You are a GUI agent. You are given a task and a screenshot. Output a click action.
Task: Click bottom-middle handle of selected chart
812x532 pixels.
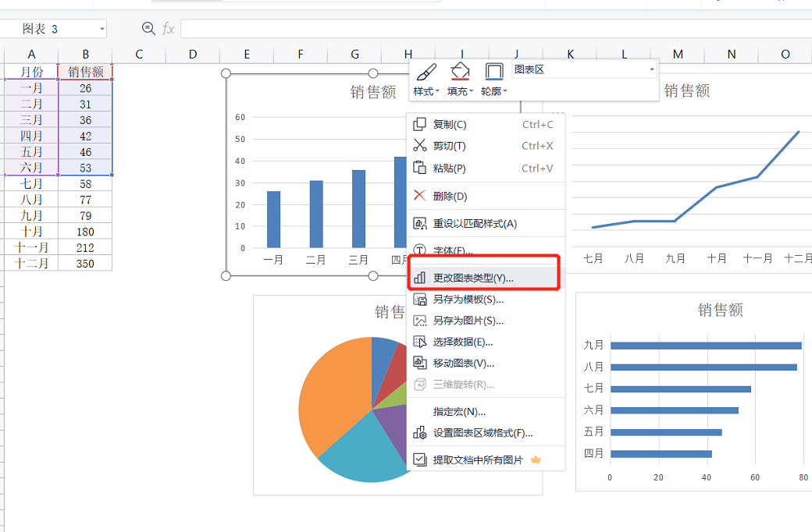[x=373, y=276]
